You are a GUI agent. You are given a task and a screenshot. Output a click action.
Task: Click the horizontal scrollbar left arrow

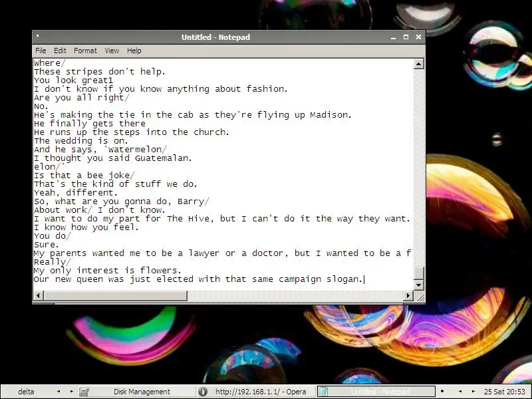tap(38, 296)
